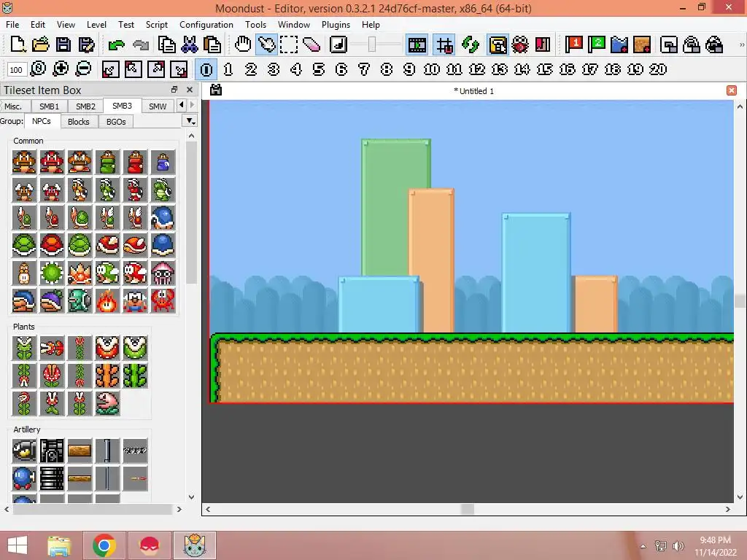Screen dimensions: 747x560
Task: Click the tileset vertical scrollbar thumb
Action: point(192,212)
